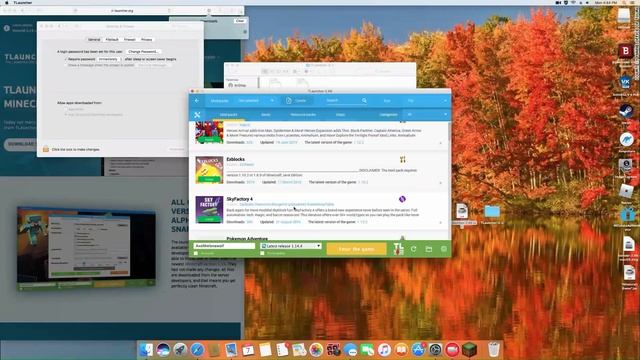Click the Change Password button
Image resolution: width=640 pixels, height=360 pixels.
[143, 51]
